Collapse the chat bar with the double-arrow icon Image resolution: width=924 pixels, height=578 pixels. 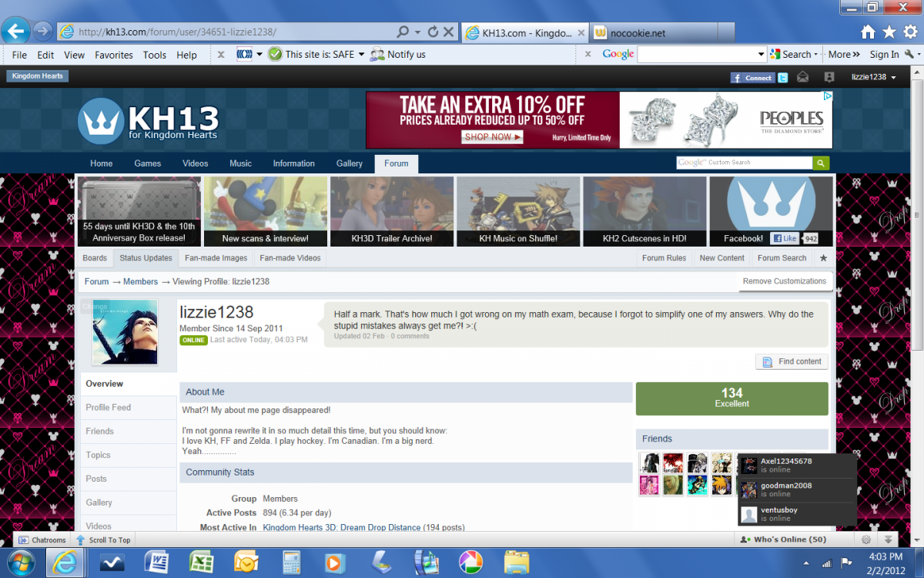[x=888, y=540]
